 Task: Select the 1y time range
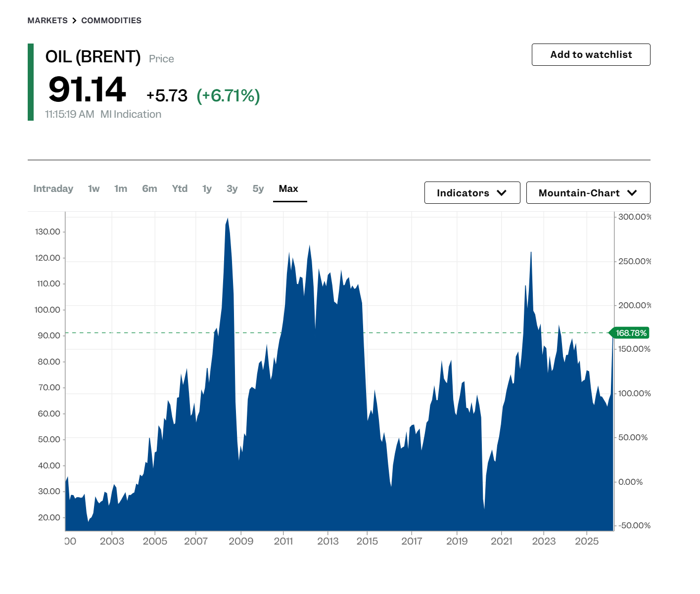[207, 188]
